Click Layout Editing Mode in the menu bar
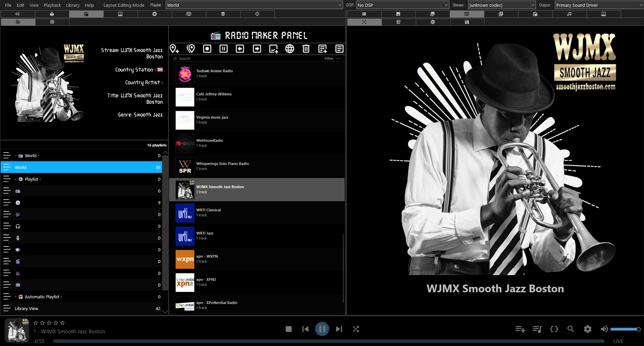Screen dimensions: 644x346 (x=124, y=5)
